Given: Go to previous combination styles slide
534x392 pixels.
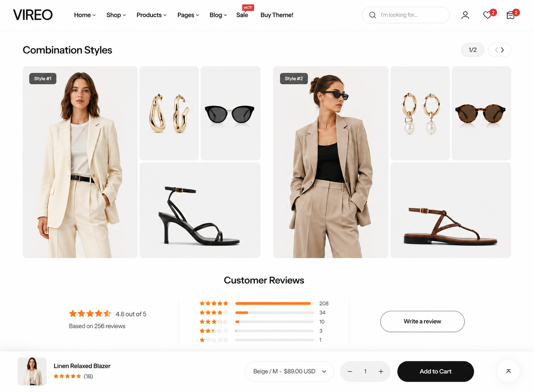Looking at the screenshot, I should click(x=496, y=50).
